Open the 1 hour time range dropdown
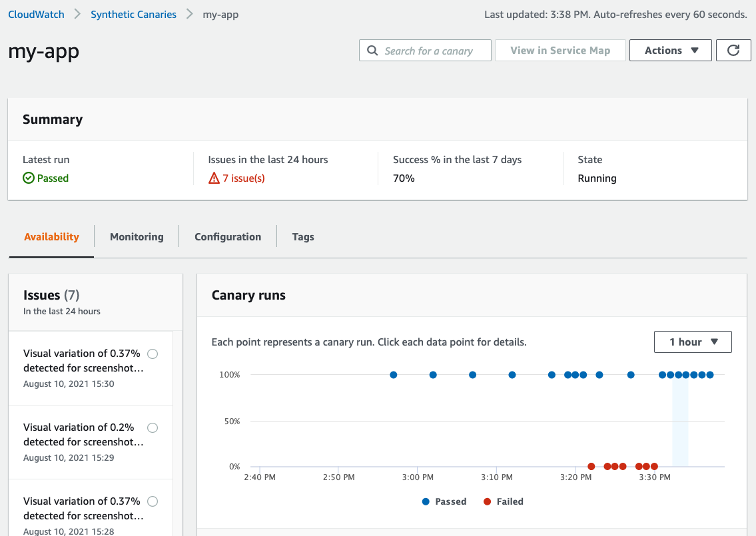756x536 pixels. pyautogui.click(x=693, y=342)
